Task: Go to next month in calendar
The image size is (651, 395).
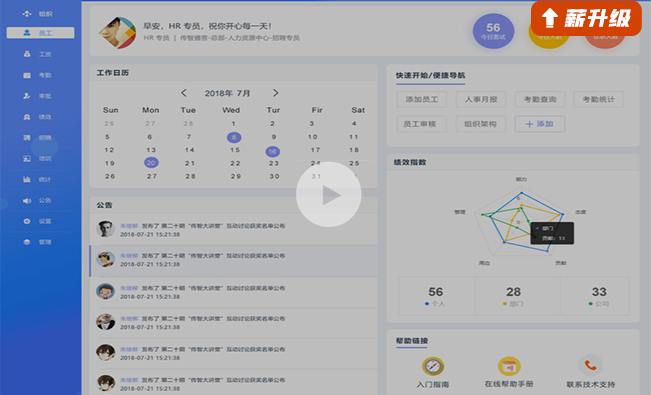Action: (x=275, y=93)
